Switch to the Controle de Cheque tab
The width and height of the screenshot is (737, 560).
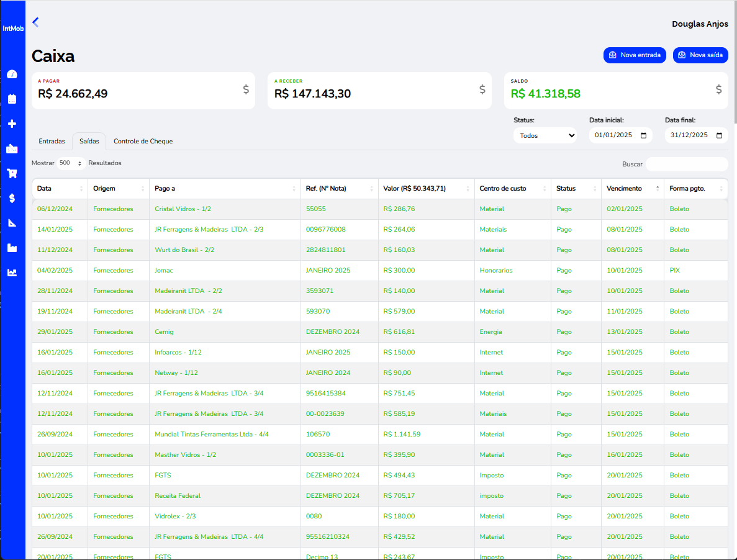143,142
